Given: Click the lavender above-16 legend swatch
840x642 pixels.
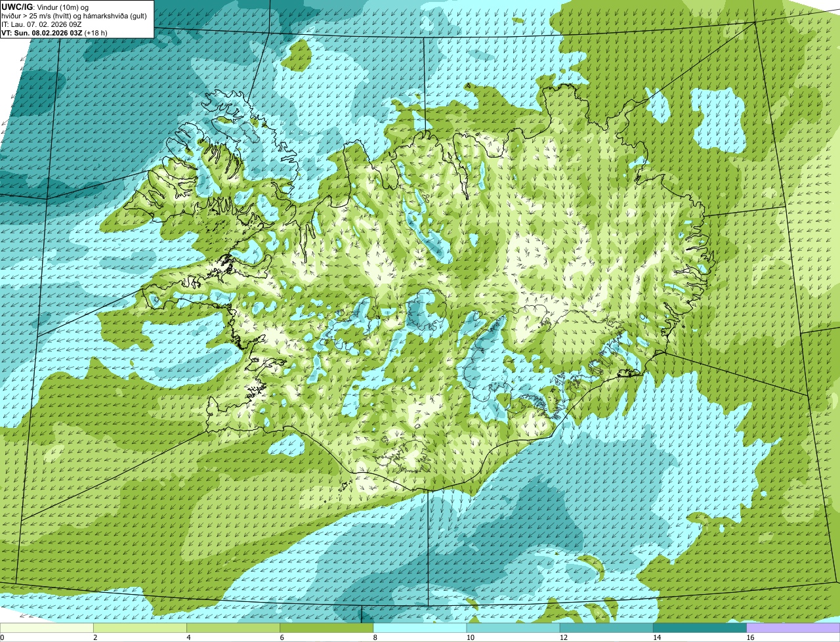Looking at the screenshot, I should click(x=793, y=628).
